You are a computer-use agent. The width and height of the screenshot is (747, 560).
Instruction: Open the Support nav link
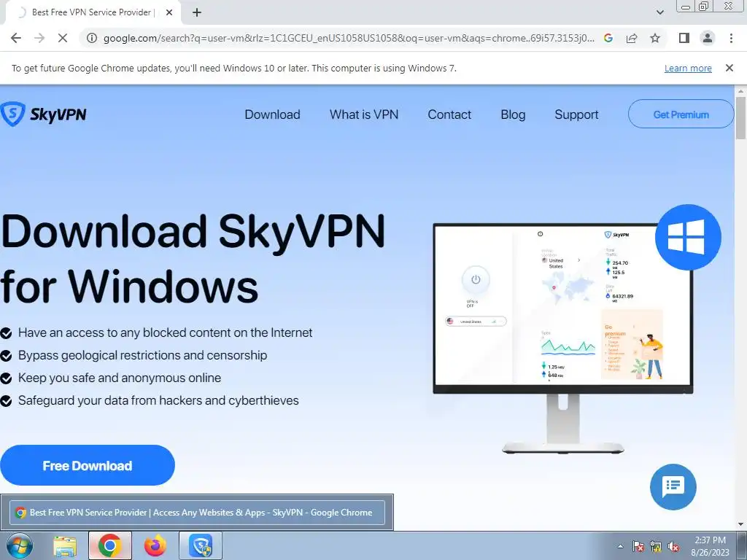[576, 114]
